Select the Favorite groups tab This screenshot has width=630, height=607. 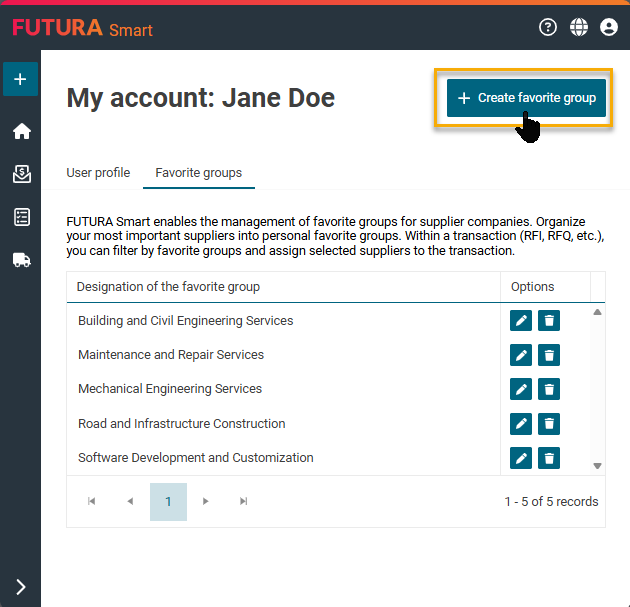coord(198,173)
